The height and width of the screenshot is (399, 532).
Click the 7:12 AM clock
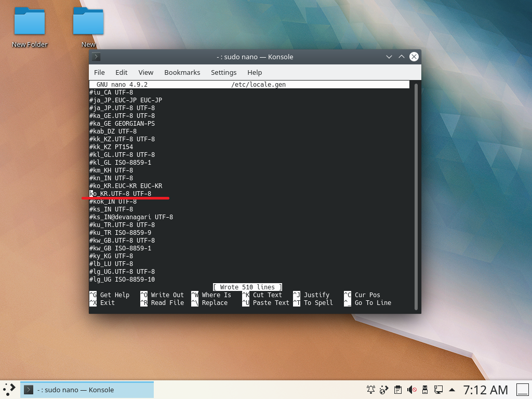[x=486, y=390]
